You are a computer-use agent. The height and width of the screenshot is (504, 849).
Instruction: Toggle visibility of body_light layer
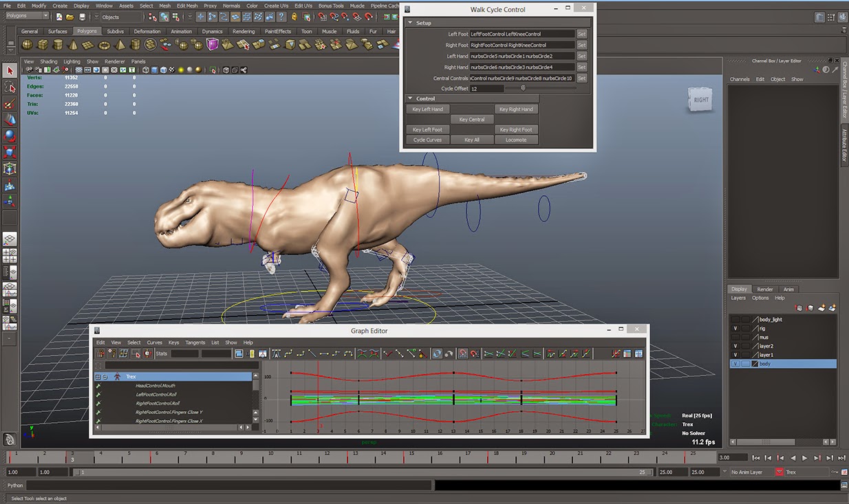click(735, 319)
